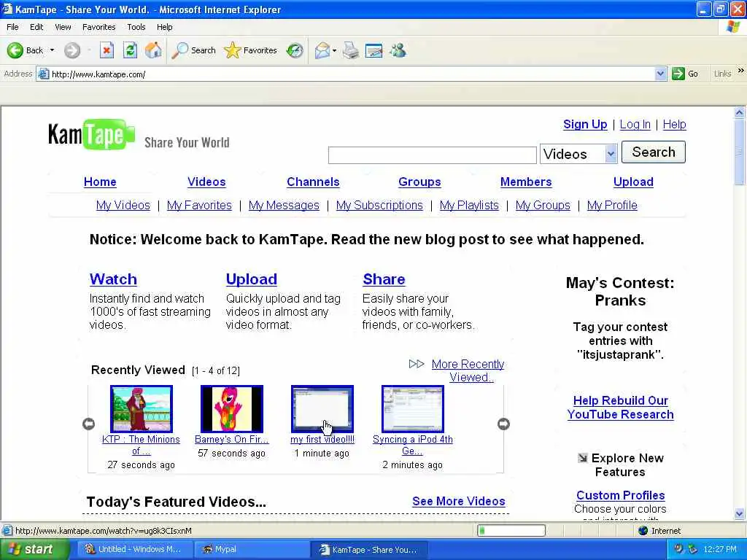This screenshot has width=747, height=560.
Task: Click See More Videos link
Action: click(x=458, y=501)
